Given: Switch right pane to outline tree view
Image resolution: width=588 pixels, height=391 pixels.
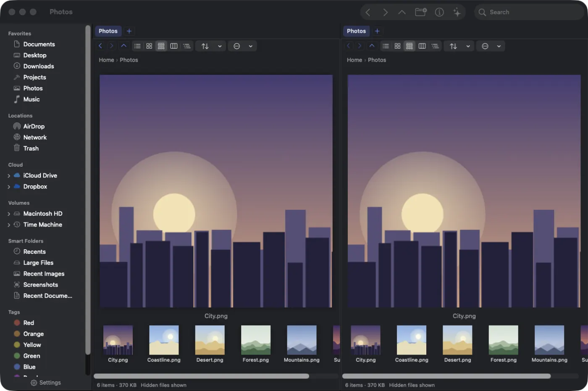Looking at the screenshot, I should point(435,46).
